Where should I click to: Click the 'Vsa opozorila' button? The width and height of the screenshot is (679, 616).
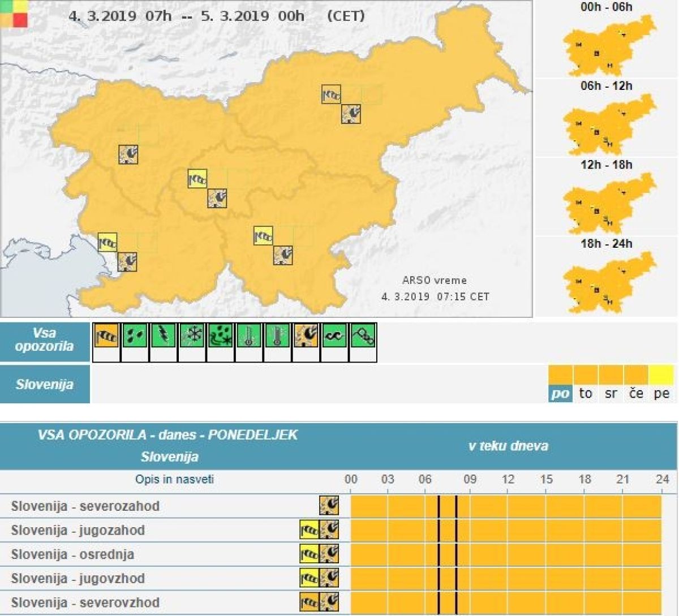click(45, 341)
